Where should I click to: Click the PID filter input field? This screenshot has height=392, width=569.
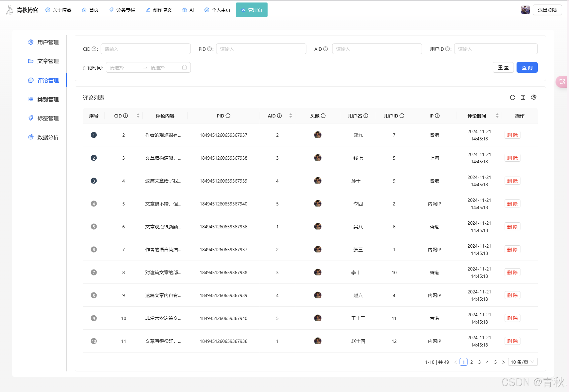261,49
